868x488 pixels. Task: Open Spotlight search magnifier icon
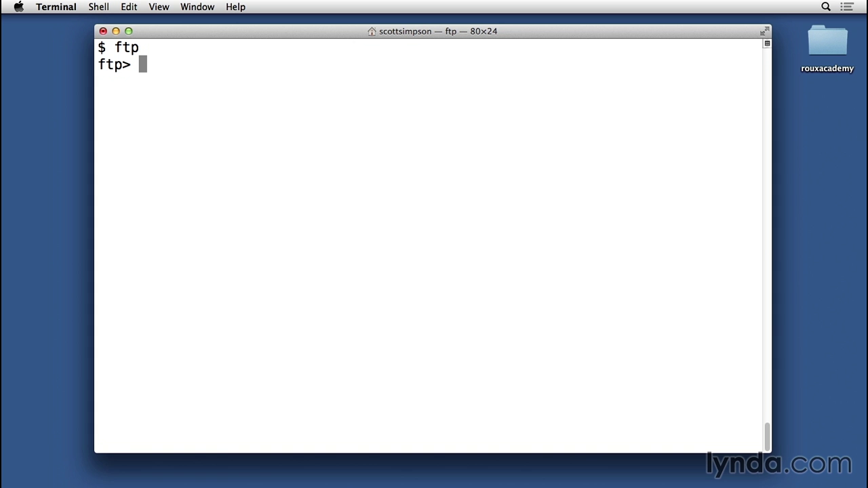826,7
